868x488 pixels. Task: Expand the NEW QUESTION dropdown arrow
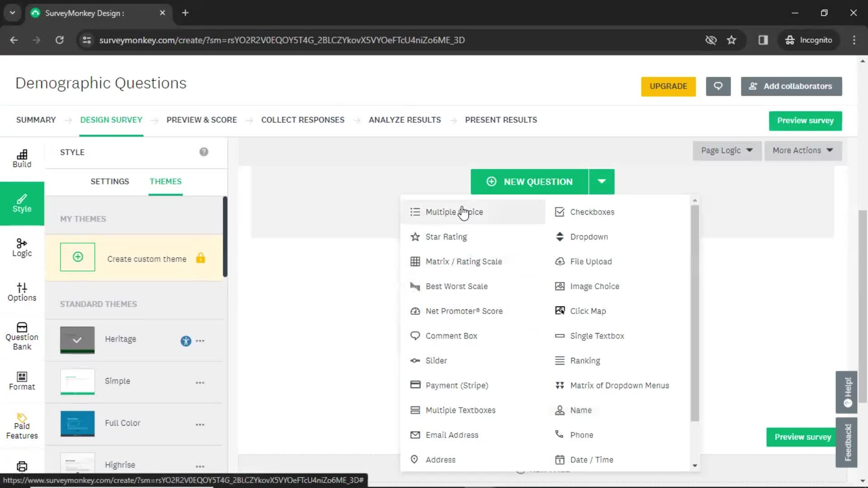click(x=602, y=182)
